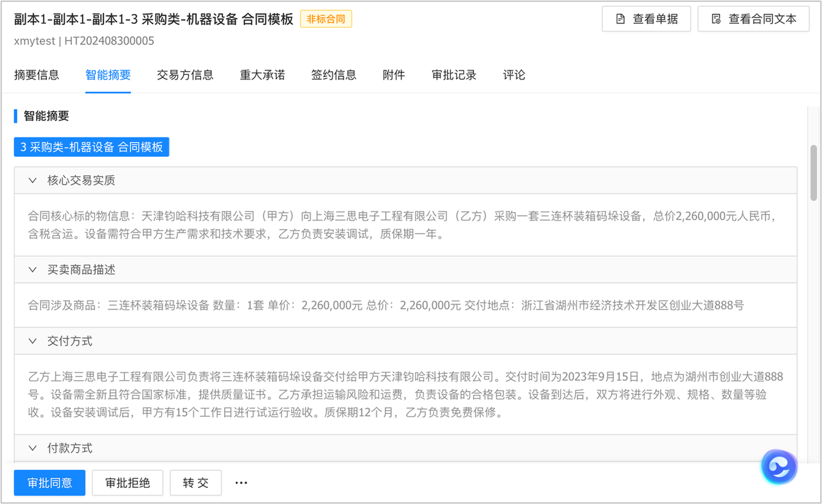This screenshot has width=822, height=504.
Task: Click the 核心交易实质 summary paragraph
Action: point(403,225)
